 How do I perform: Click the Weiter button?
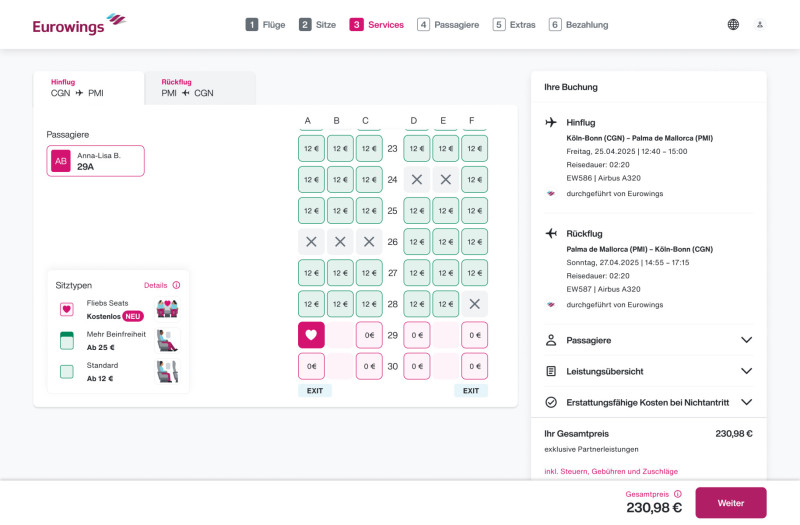point(731,503)
